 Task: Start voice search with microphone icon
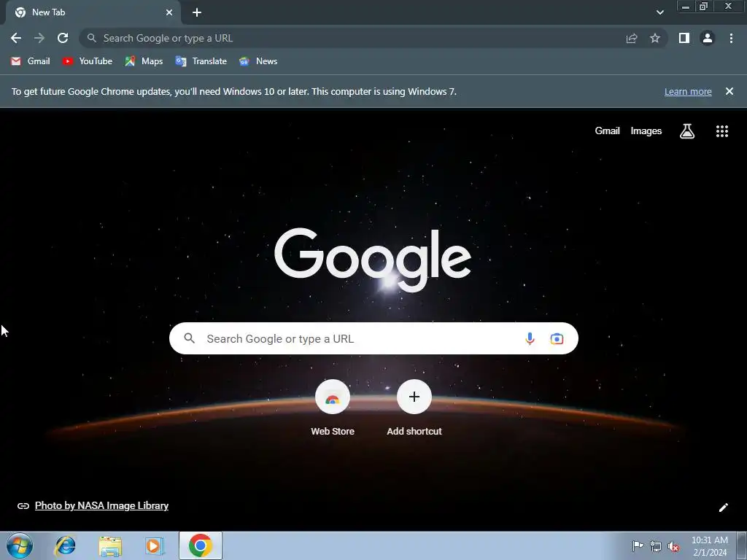point(530,338)
